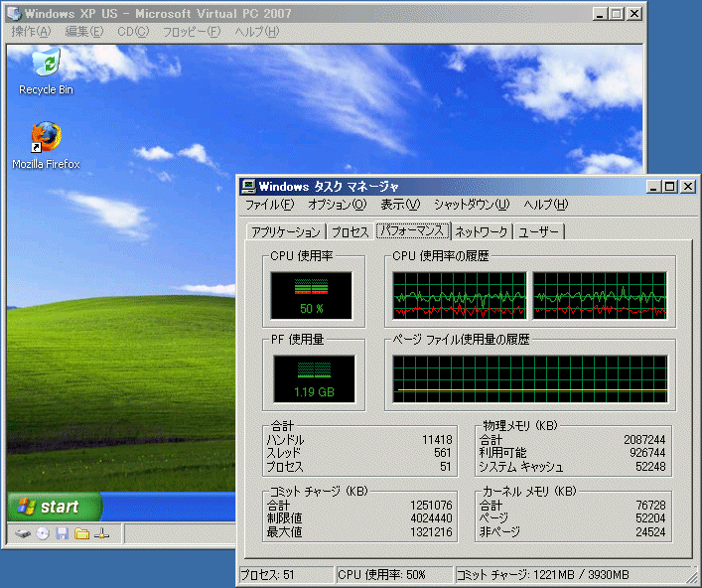Select the パフォーマンス tab
This screenshot has width=702, height=588.
pyautogui.click(x=412, y=230)
